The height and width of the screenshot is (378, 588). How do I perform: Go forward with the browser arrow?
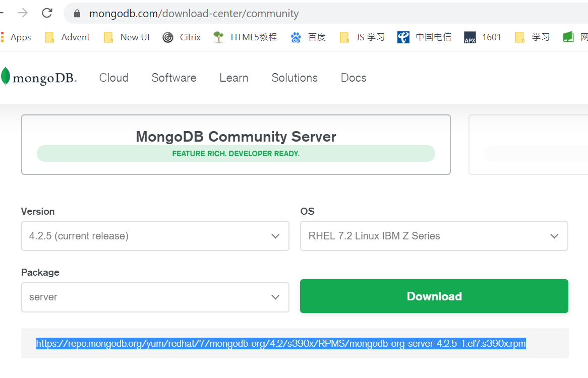point(23,13)
